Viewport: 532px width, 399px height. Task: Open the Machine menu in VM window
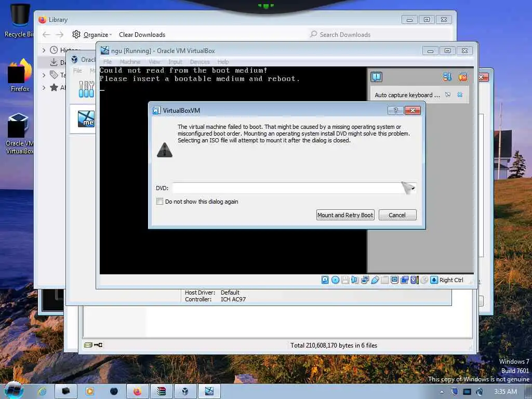coord(130,62)
